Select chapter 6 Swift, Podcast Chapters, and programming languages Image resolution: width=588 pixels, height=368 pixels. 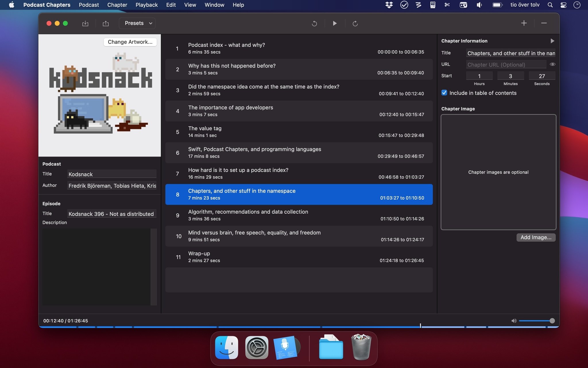click(299, 153)
